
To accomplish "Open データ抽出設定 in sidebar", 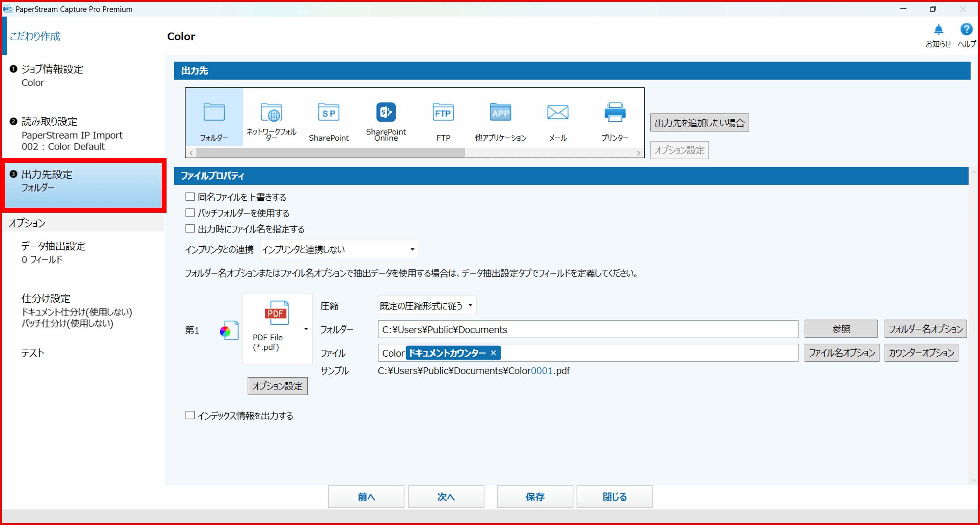I will point(53,246).
